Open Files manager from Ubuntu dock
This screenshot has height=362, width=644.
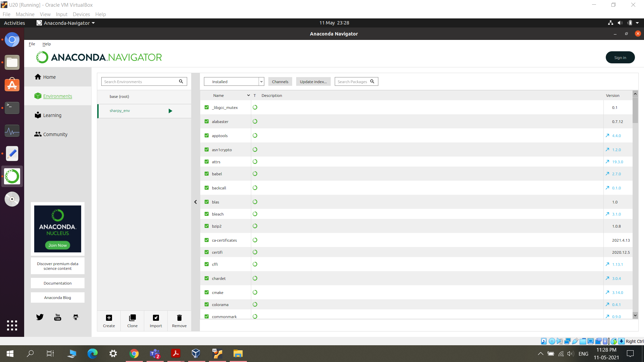point(12,63)
